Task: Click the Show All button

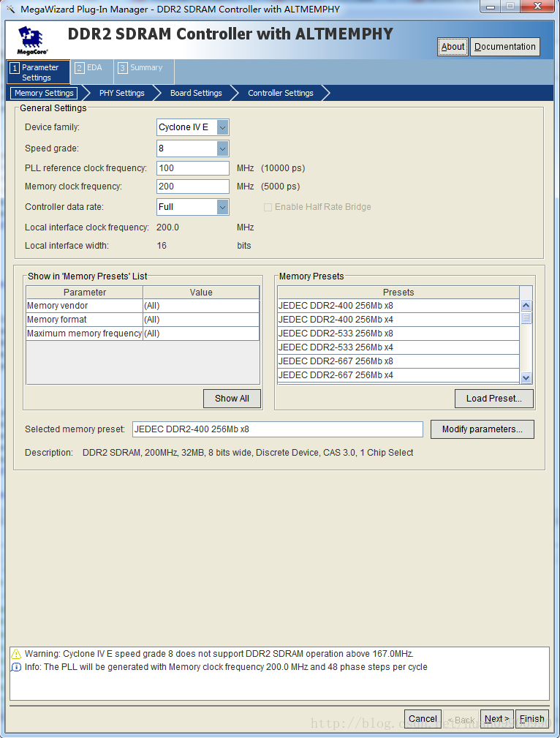Action: click(x=232, y=399)
